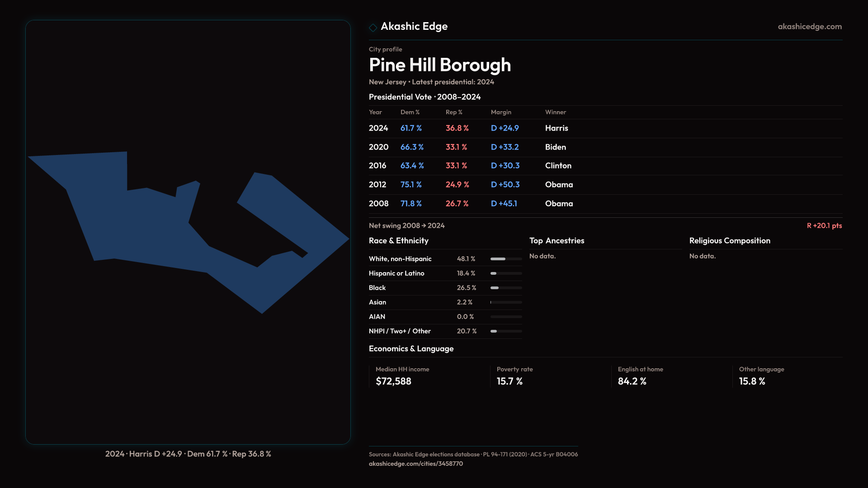The image size is (868, 488).
Task: Click the Top Ancestries section heading
Action: tap(557, 241)
